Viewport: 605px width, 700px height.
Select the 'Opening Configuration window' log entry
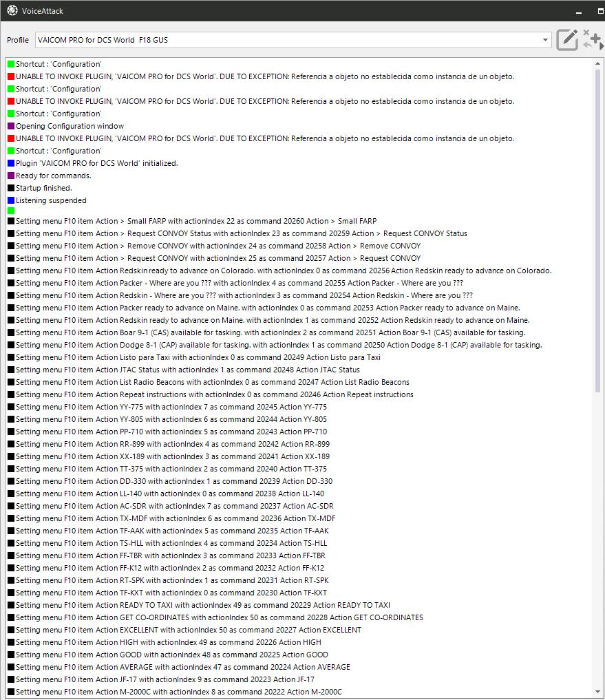[x=65, y=126]
